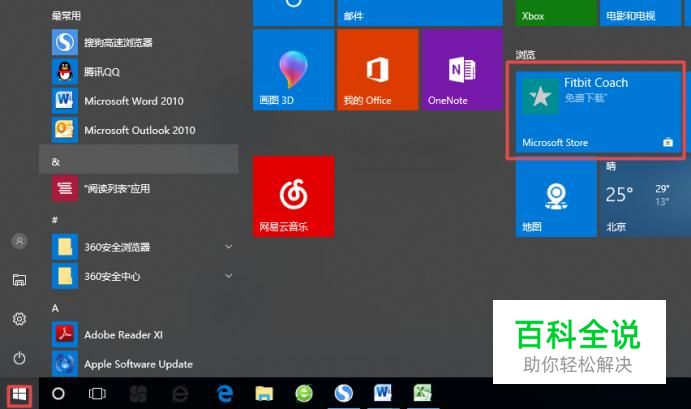
Task: Click the A section letter header
Action: pyautogui.click(x=55, y=308)
